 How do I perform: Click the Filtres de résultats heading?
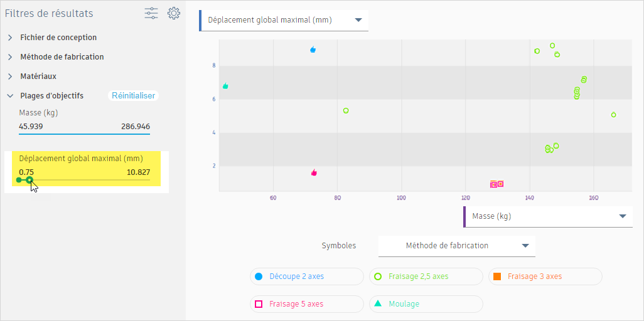coord(49,14)
